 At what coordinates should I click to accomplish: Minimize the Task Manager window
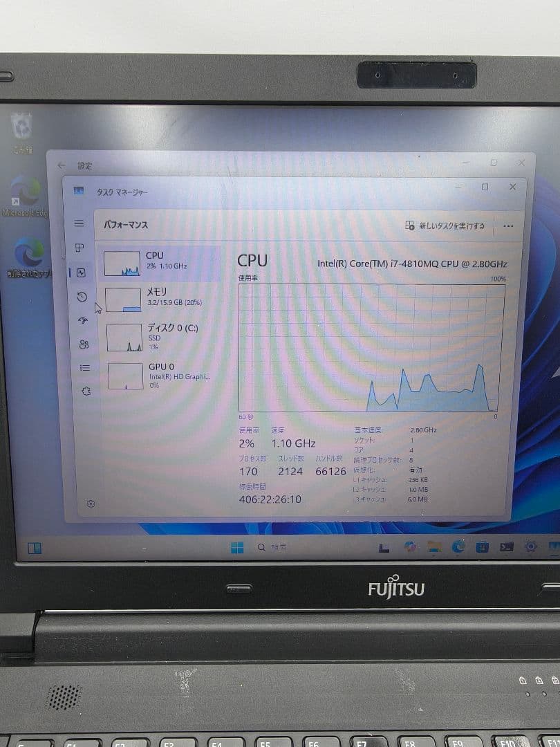point(458,187)
